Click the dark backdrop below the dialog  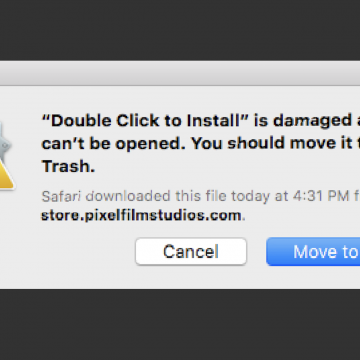pyautogui.click(x=180, y=325)
